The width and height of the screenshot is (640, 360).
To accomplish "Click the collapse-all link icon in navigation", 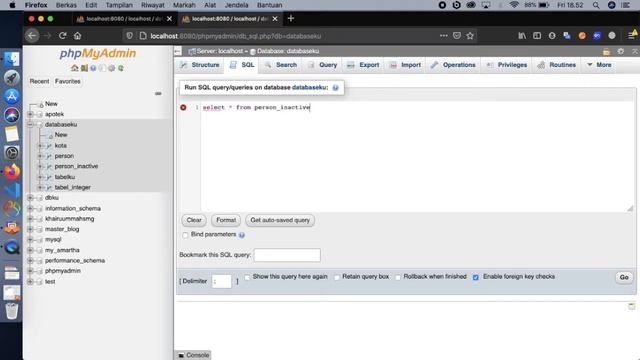I will click(x=158, y=93).
